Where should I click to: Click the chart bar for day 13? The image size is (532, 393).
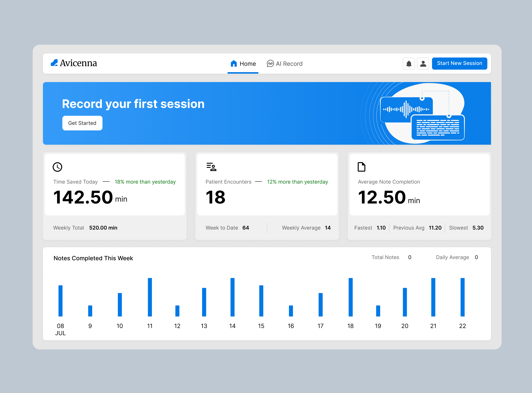204,302
